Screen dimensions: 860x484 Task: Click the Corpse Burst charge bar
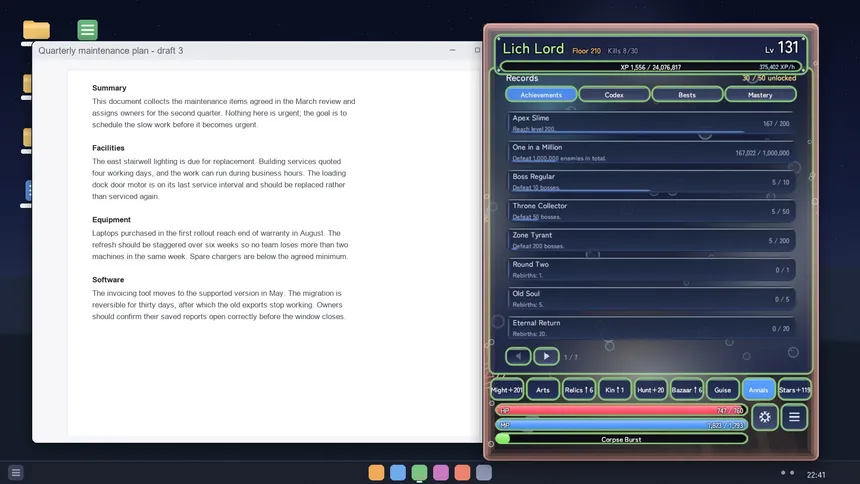point(621,439)
